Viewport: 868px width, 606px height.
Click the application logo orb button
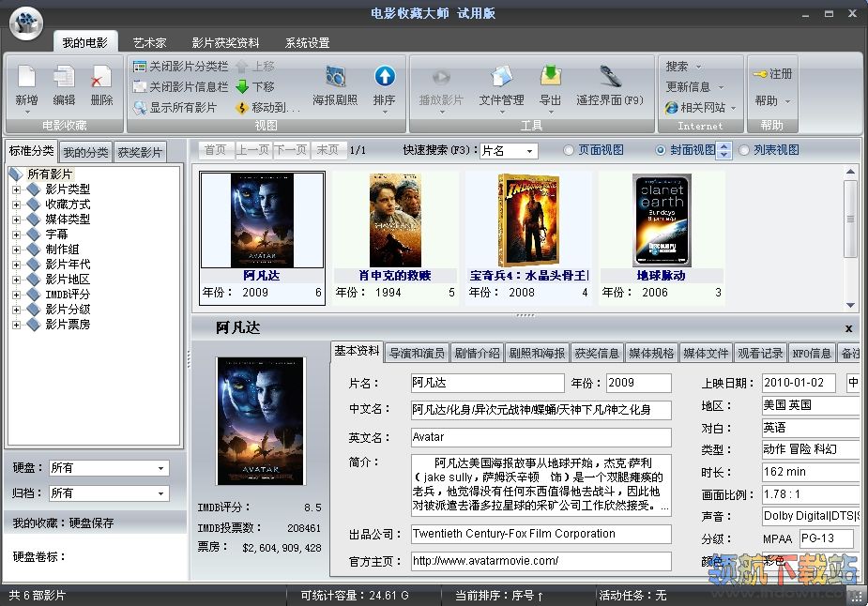pyautogui.click(x=25, y=23)
